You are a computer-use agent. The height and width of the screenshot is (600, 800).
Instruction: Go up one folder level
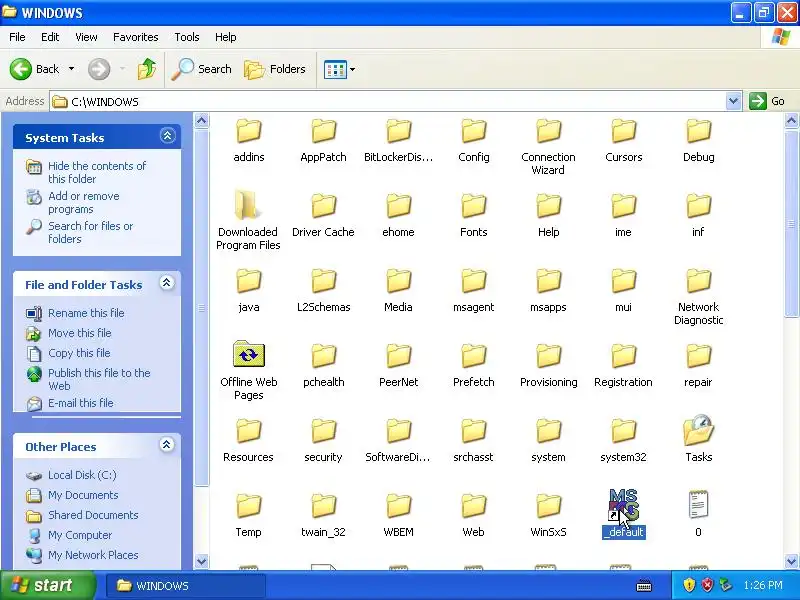click(147, 69)
